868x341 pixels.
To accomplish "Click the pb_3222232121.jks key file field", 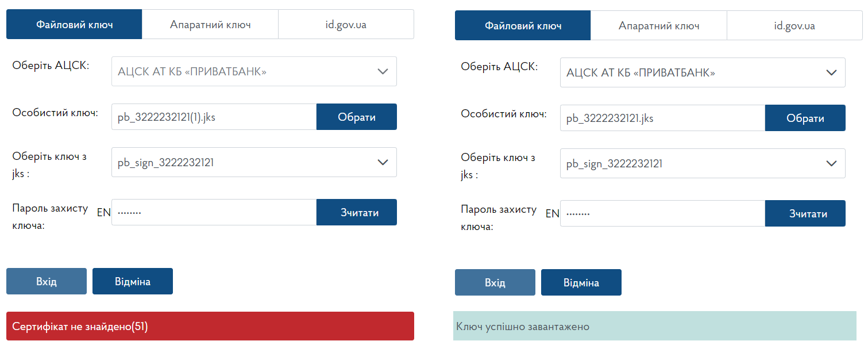I will [662, 118].
